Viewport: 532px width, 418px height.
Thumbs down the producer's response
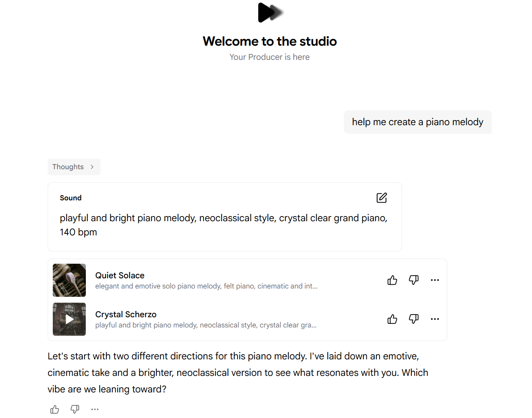pyautogui.click(x=75, y=409)
